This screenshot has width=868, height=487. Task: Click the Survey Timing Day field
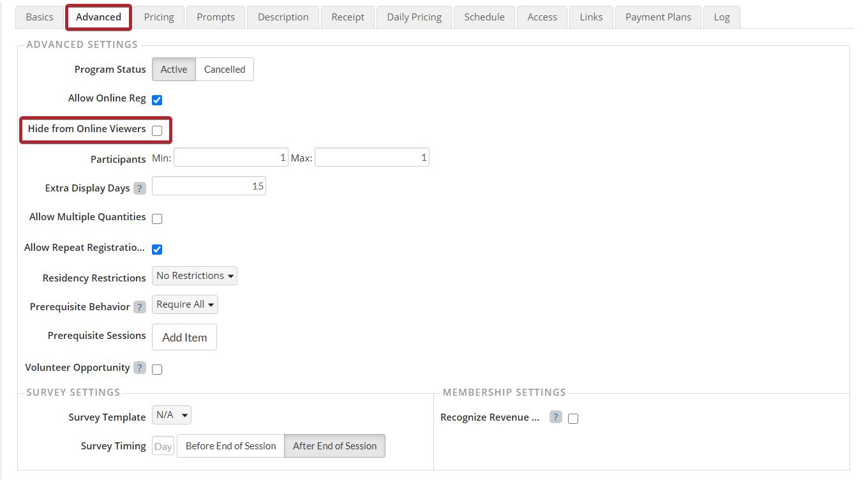(x=163, y=446)
